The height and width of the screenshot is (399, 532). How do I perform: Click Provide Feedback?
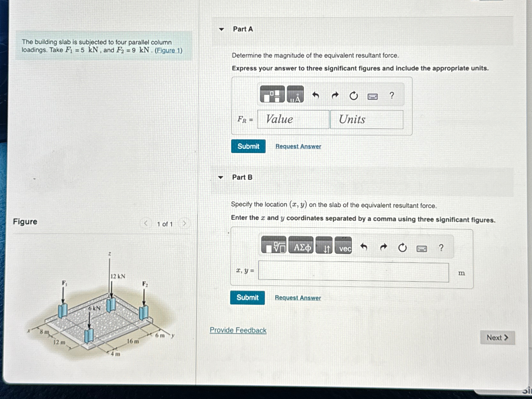[x=238, y=330]
